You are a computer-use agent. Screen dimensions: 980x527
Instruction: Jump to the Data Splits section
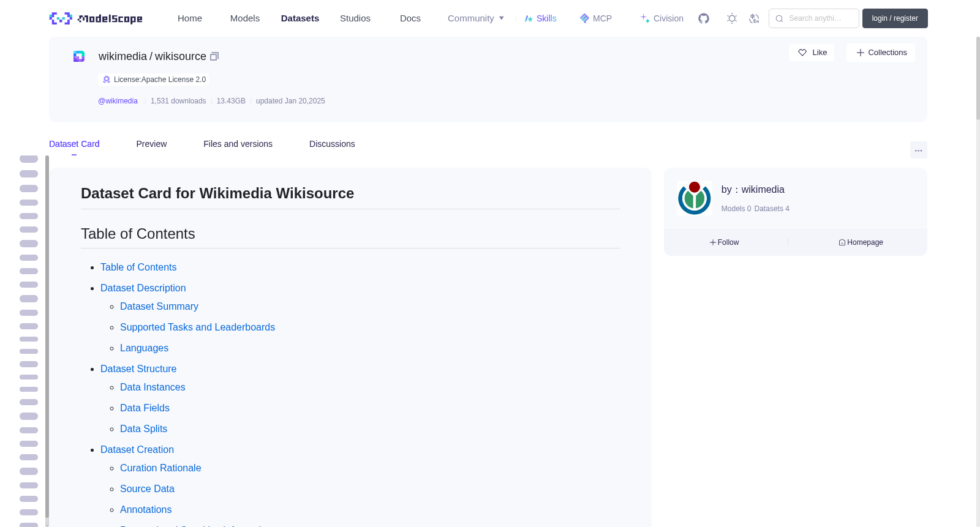(x=143, y=429)
